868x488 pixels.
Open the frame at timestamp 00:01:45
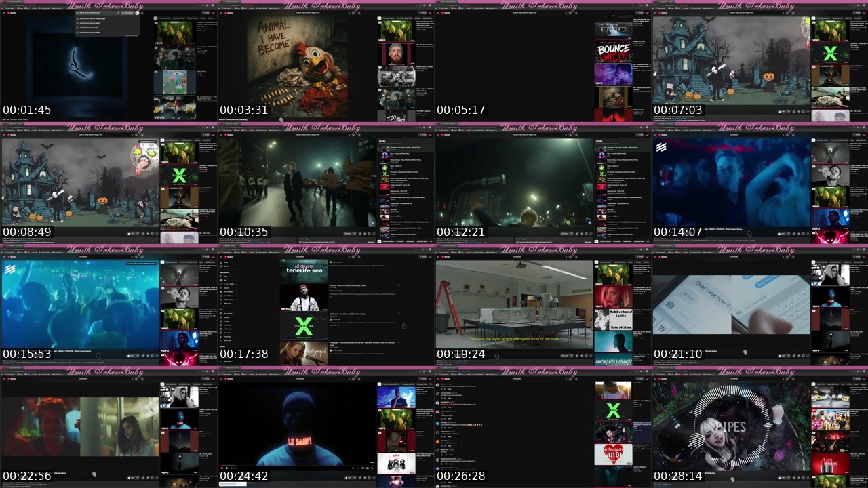click(x=108, y=61)
